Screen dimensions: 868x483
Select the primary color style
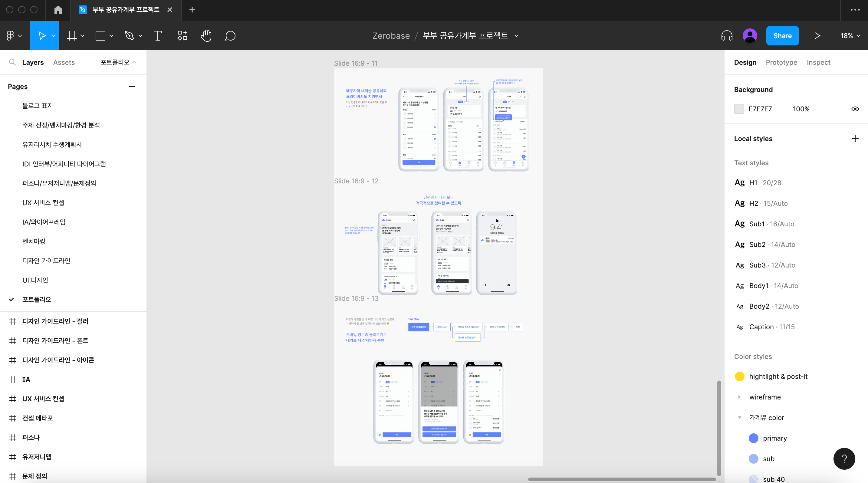pos(768,438)
